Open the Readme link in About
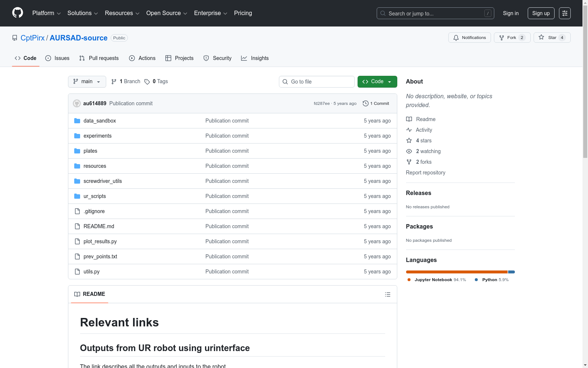This screenshot has height=368, width=588. [x=421, y=119]
